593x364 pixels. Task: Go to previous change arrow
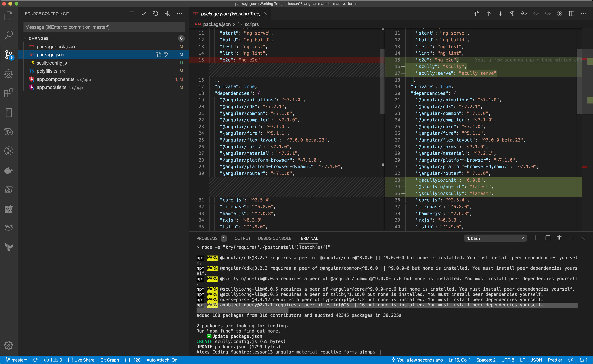point(489,14)
